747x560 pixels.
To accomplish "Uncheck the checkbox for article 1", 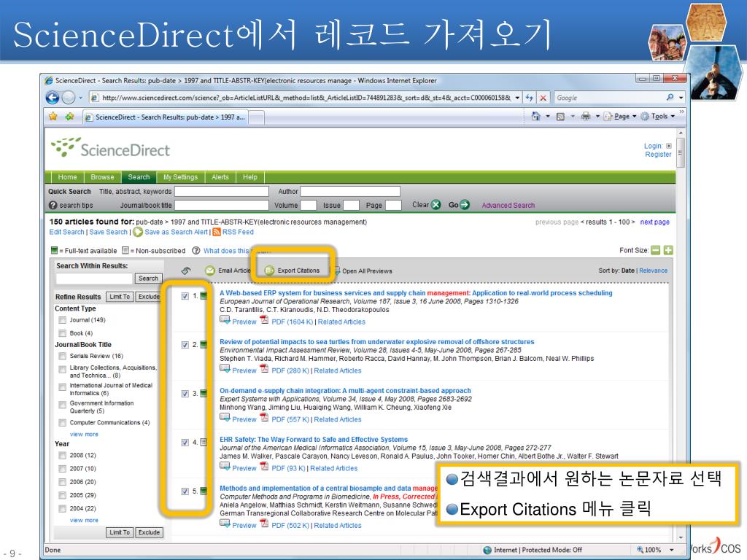I will [185, 296].
